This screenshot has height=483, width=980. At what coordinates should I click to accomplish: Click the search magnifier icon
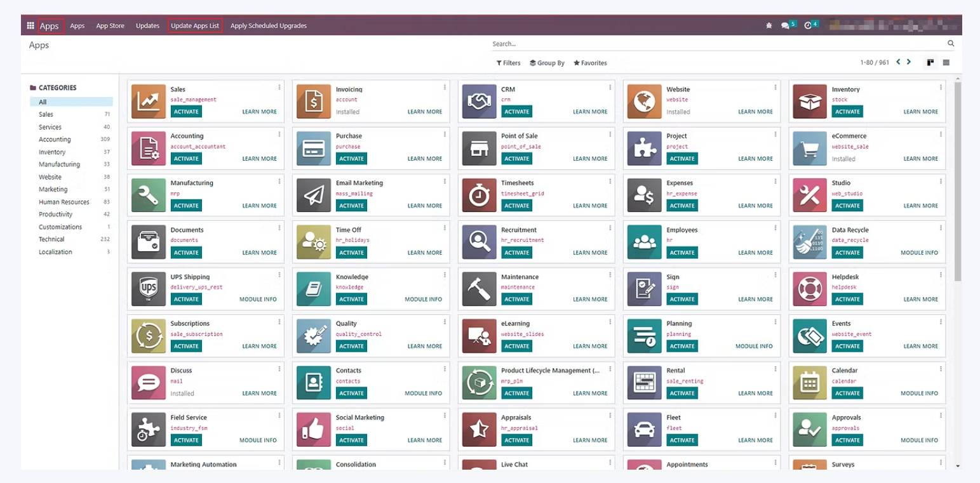tap(951, 44)
